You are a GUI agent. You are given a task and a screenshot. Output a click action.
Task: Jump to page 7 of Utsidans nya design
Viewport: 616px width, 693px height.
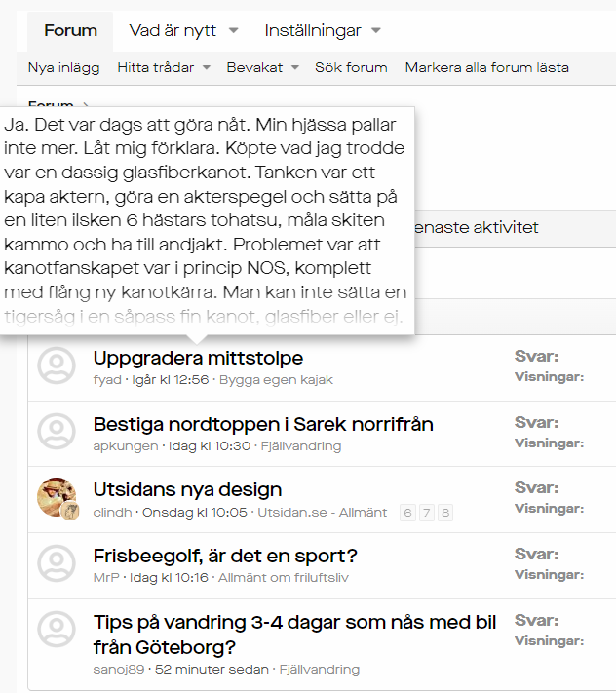point(427,513)
